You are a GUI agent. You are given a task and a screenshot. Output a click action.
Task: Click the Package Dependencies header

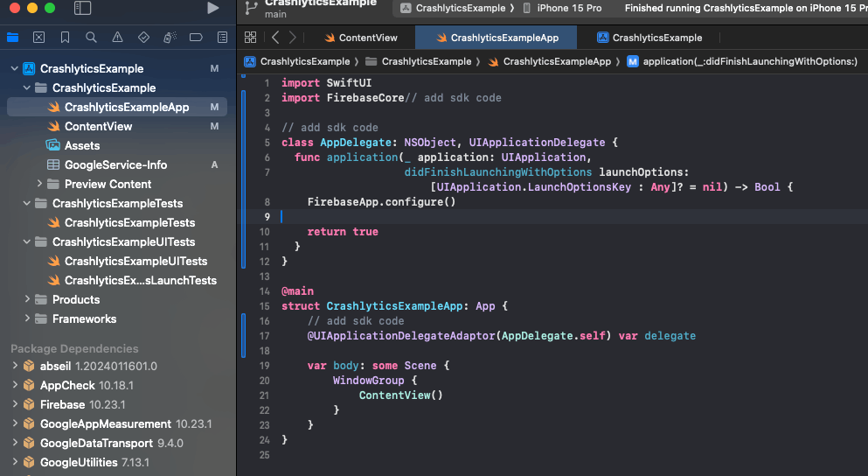pyautogui.click(x=74, y=348)
